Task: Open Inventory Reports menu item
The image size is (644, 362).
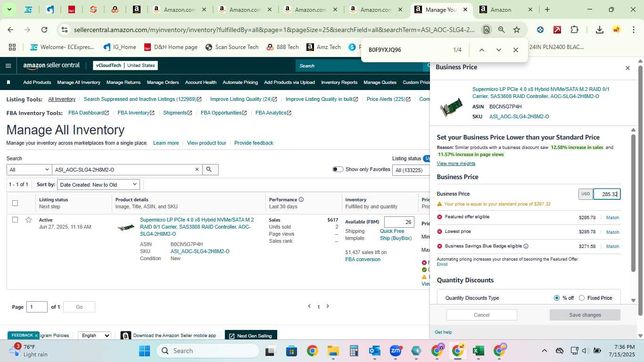Action: click(x=339, y=82)
